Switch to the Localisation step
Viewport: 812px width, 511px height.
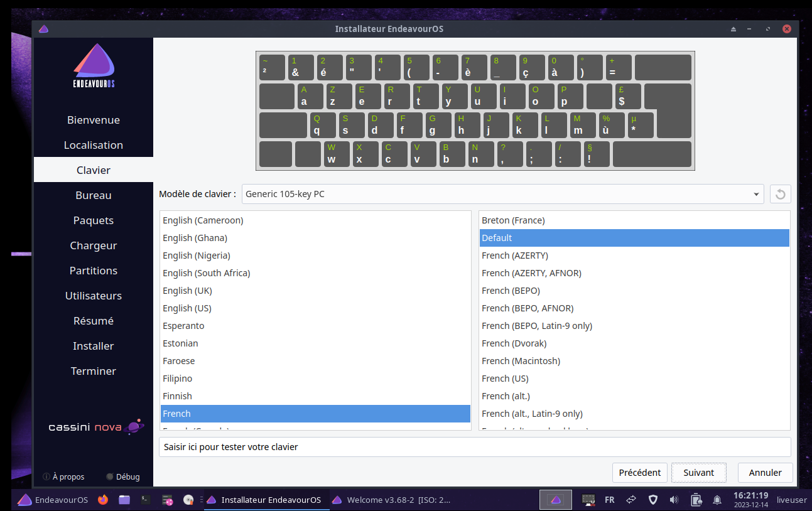click(94, 145)
